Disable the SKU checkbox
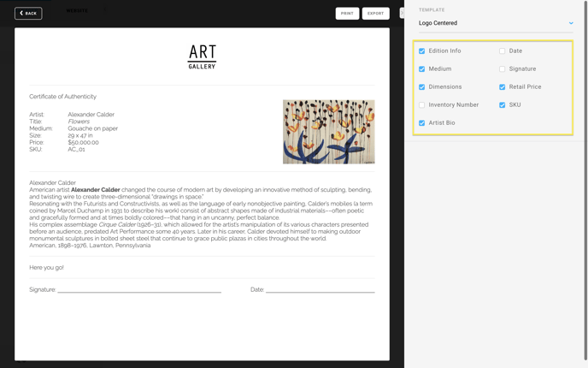588x368 pixels. tap(503, 105)
